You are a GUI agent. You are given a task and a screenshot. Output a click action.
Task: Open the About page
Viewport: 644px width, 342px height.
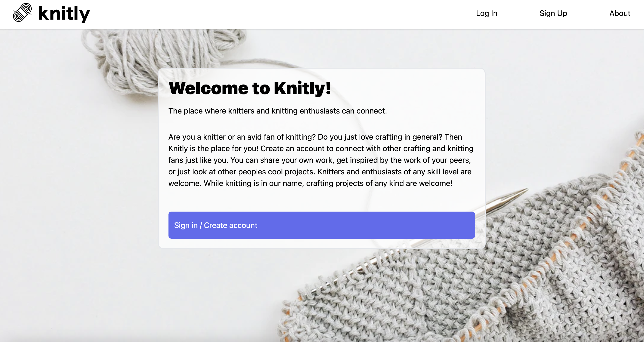coord(619,13)
